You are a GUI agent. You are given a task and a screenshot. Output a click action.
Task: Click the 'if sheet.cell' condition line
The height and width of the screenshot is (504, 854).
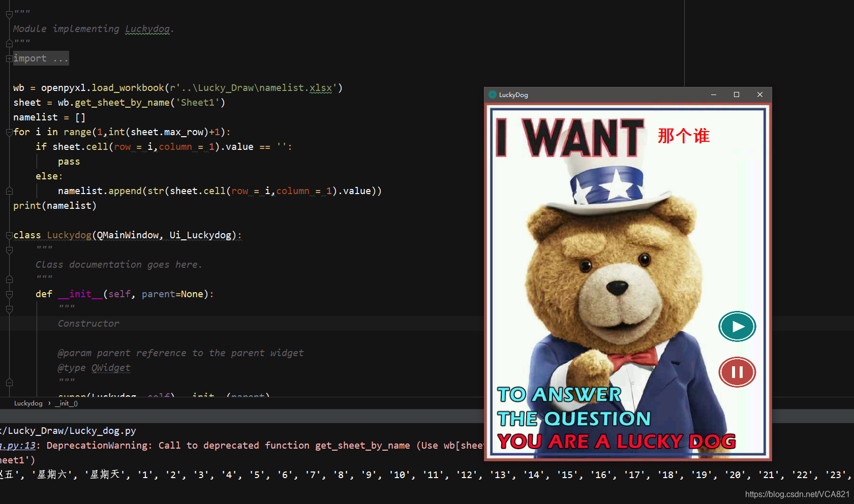(164, 147)
